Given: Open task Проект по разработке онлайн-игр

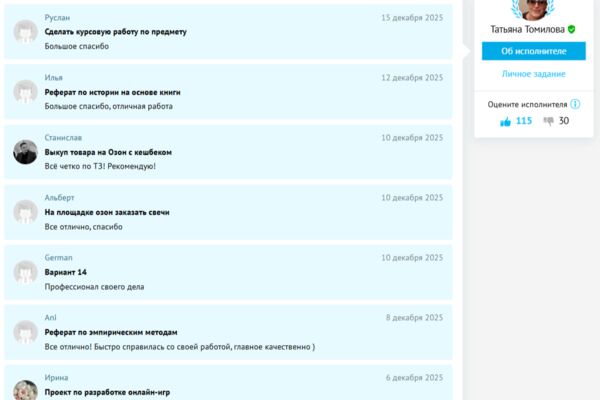Looking at the screenshot, I should (x=107, y=392).
